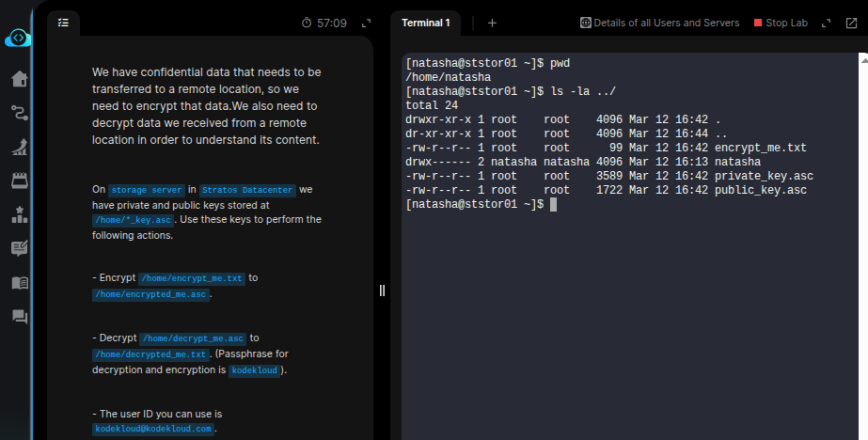This screenshot has height=440, width=868.
Task: Click the 57:09 lab countdown timer
Action: (x=324, y=22)
